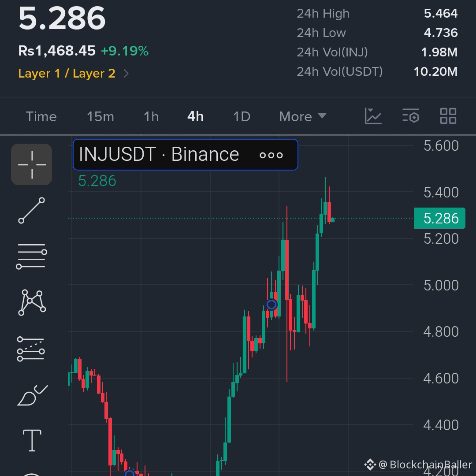The width and height of the screenshot is (476, 476).
Task: Click the 5.000 price axis label
Action: (441, 285)
